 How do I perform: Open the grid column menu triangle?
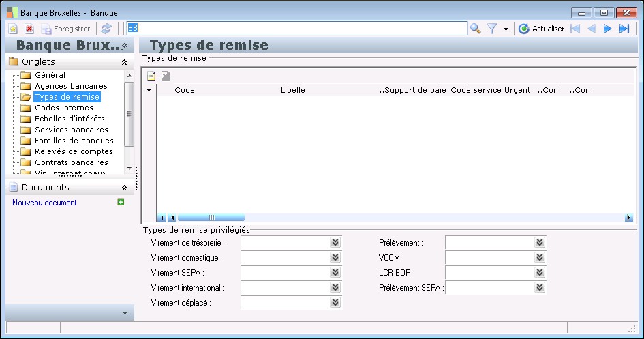coord(149,90)
